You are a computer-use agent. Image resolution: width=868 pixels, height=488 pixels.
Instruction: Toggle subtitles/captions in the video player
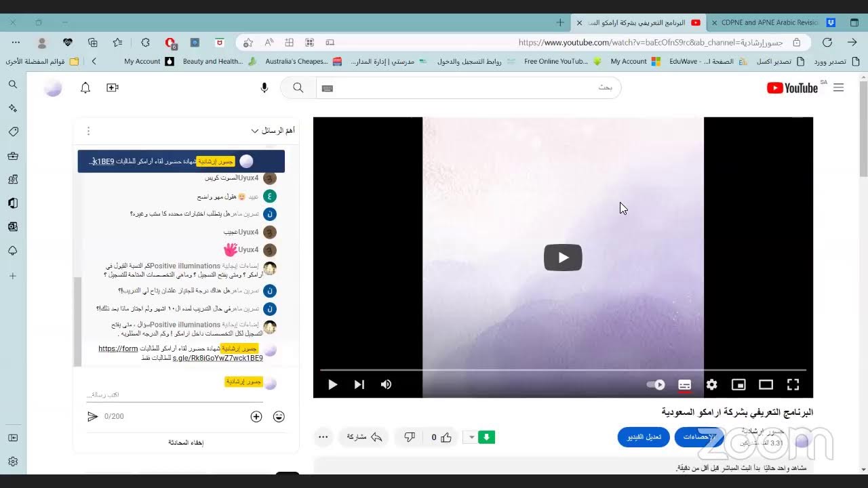[685, 384]
